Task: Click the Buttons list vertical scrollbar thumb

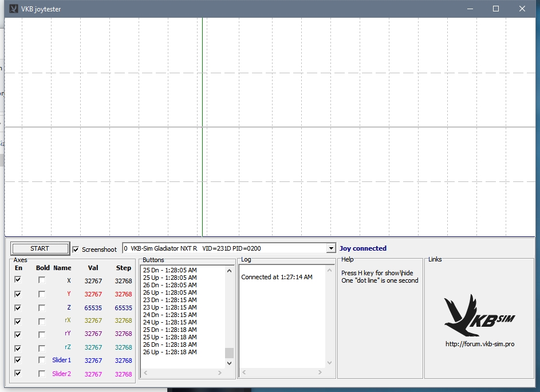Action: [x=229, y=353]
